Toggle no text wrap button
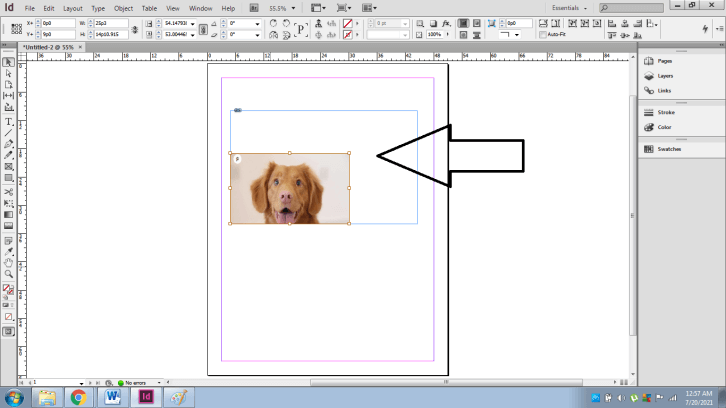The image size is (726, 408). tap(463, 23)
